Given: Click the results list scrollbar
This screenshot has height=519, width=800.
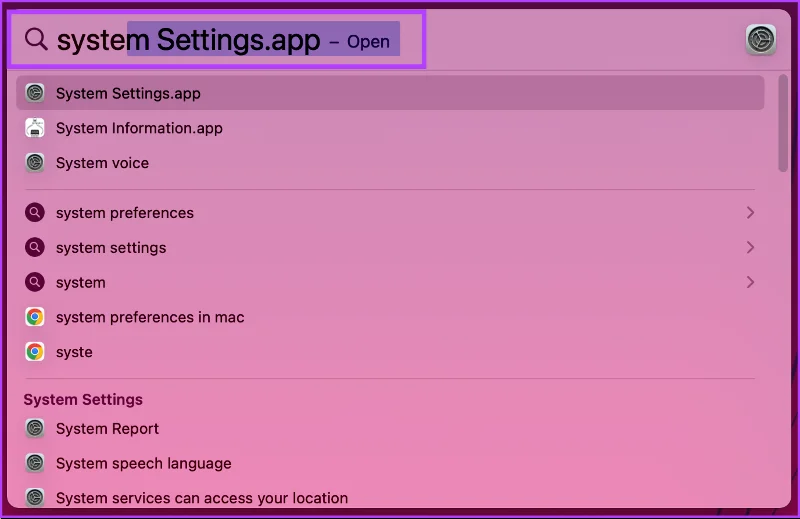Looking at the screenshot, I should click(783, 123).
